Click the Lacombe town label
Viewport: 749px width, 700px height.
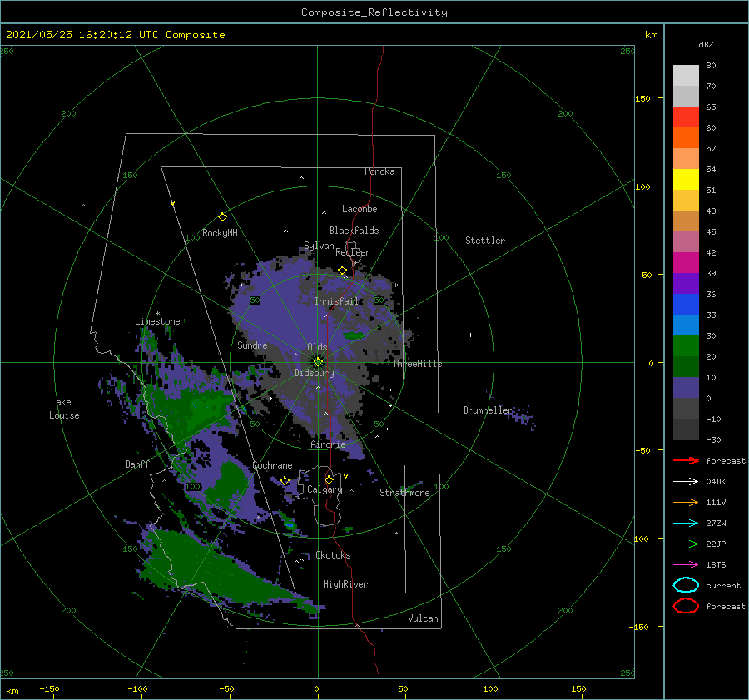[360, 209]
